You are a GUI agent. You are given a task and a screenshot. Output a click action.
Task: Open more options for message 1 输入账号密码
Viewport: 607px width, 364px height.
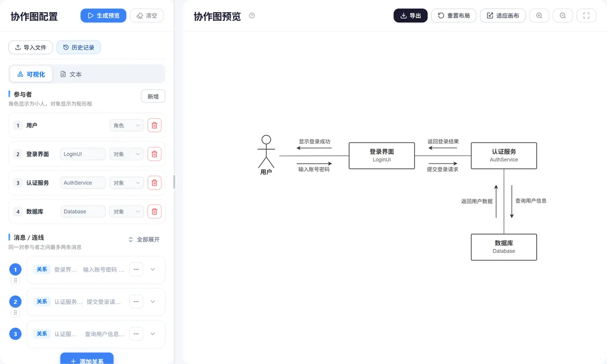coord(136,269)
